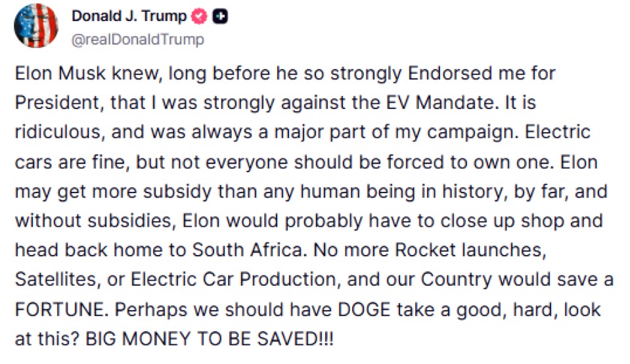Click the word "DOGE" in the post

[364, 309]
